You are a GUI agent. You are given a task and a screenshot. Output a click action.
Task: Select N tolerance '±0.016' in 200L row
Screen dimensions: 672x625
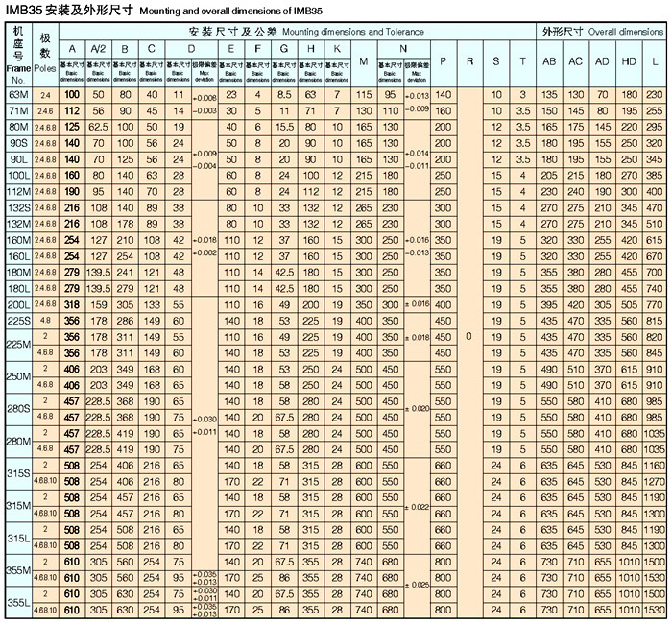point(417,304)
